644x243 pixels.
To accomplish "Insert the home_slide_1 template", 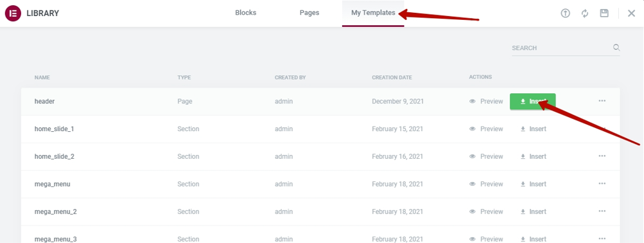I will (x=533, y=129).
